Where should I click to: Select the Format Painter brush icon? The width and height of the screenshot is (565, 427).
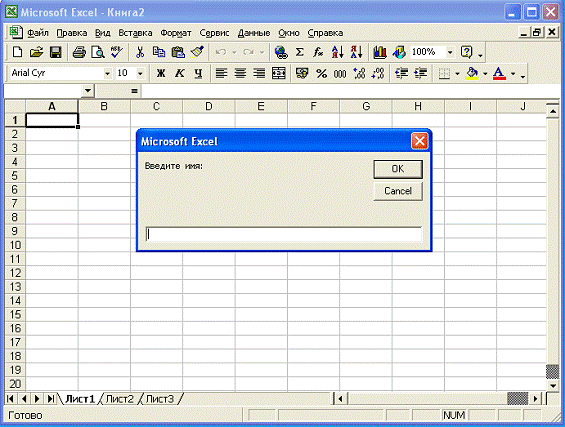point(197,52)
